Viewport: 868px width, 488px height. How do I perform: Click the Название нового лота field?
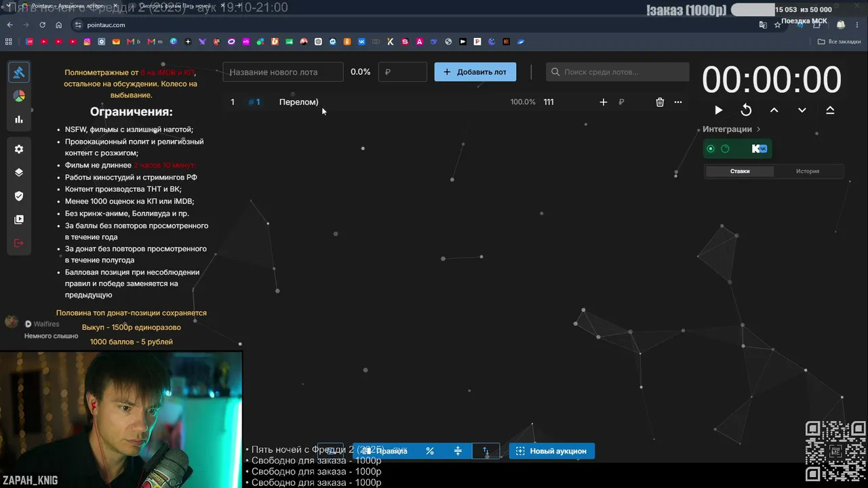point(283,72)
